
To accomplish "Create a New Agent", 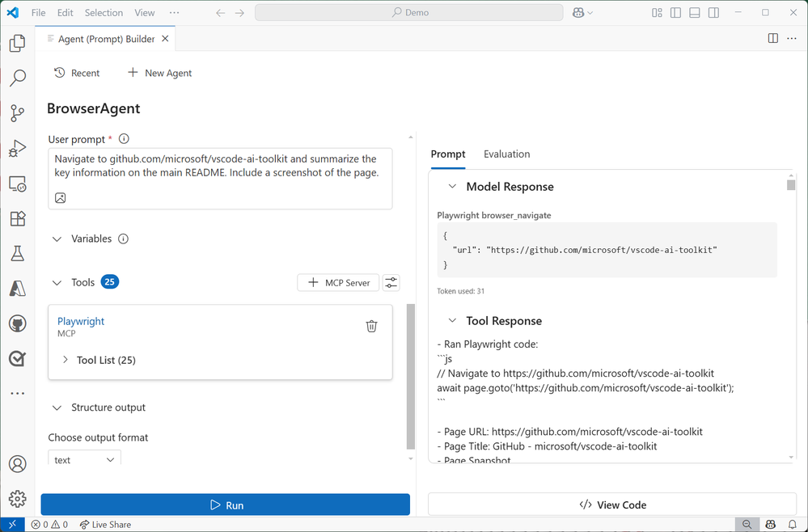I will point(160,73).
